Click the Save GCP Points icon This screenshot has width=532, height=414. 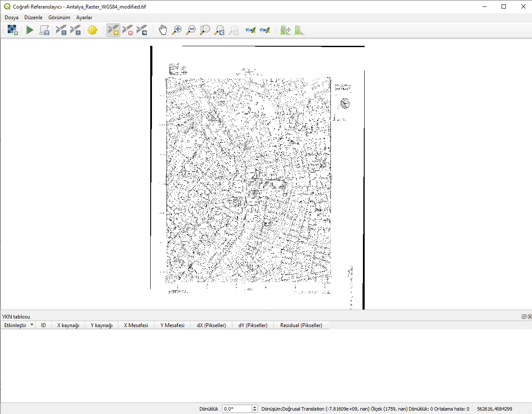75,30
